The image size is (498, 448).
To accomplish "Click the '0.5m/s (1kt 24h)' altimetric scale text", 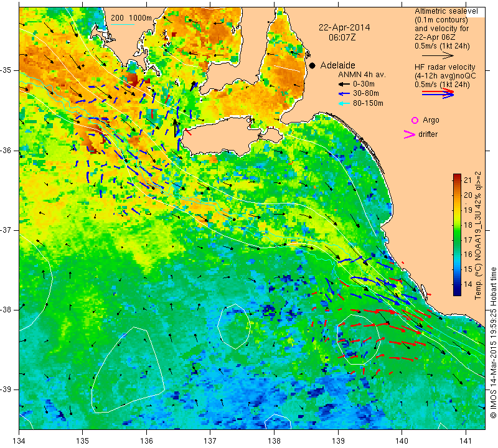I will click(x=442, y=46).
